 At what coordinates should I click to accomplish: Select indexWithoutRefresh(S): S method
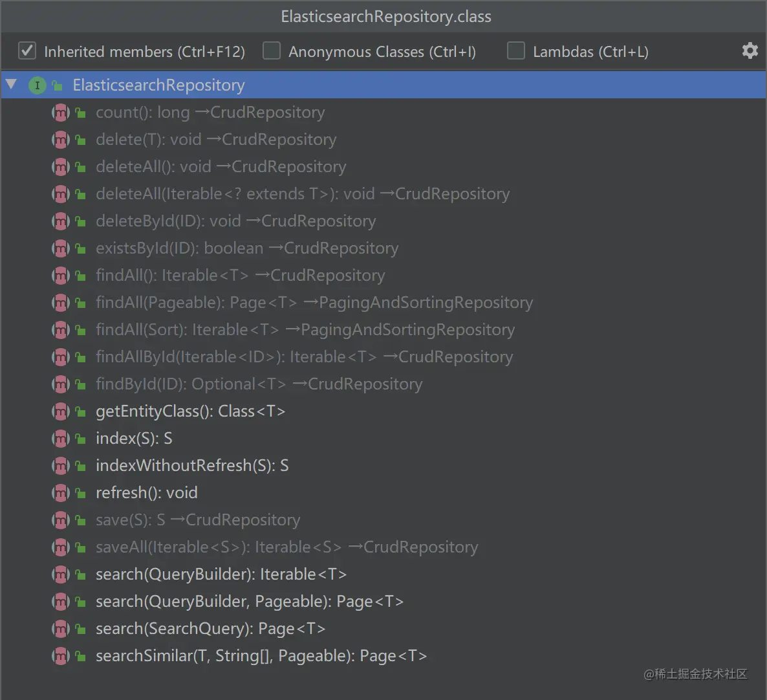coord(192,466)
